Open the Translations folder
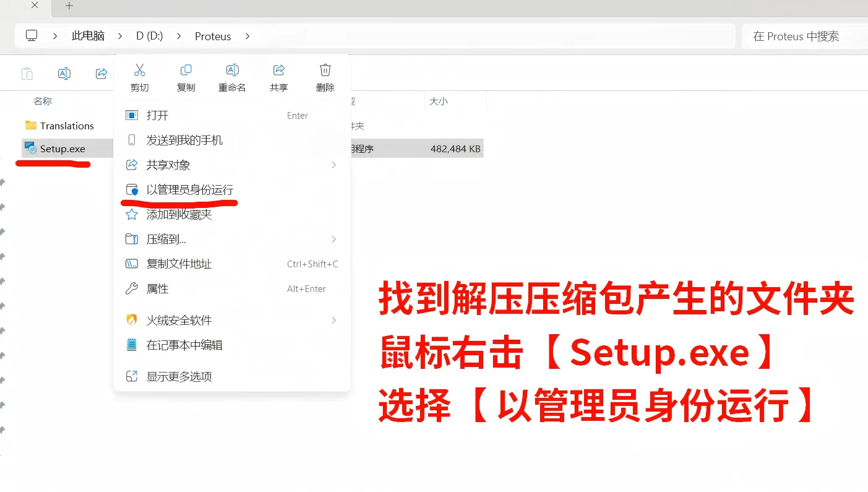This screenshot has height=492, width=868. 66,126
